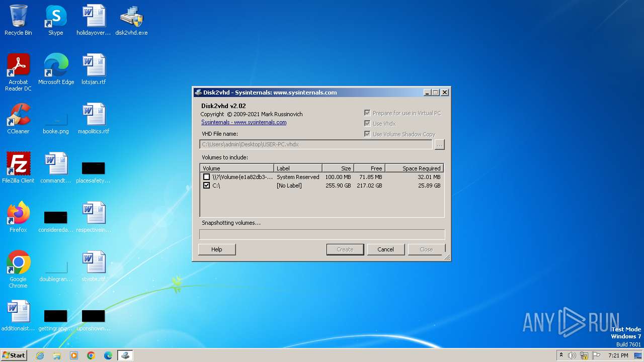Viewport: 644px width, 362px height.
Task: Click Show desktop button at taskbar end
Action: 639,355
